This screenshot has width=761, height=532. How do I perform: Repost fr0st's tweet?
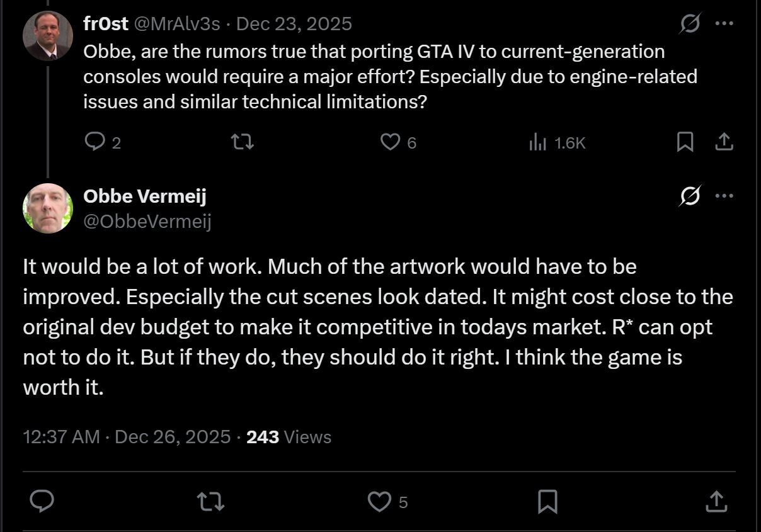[x=243, y=142]
